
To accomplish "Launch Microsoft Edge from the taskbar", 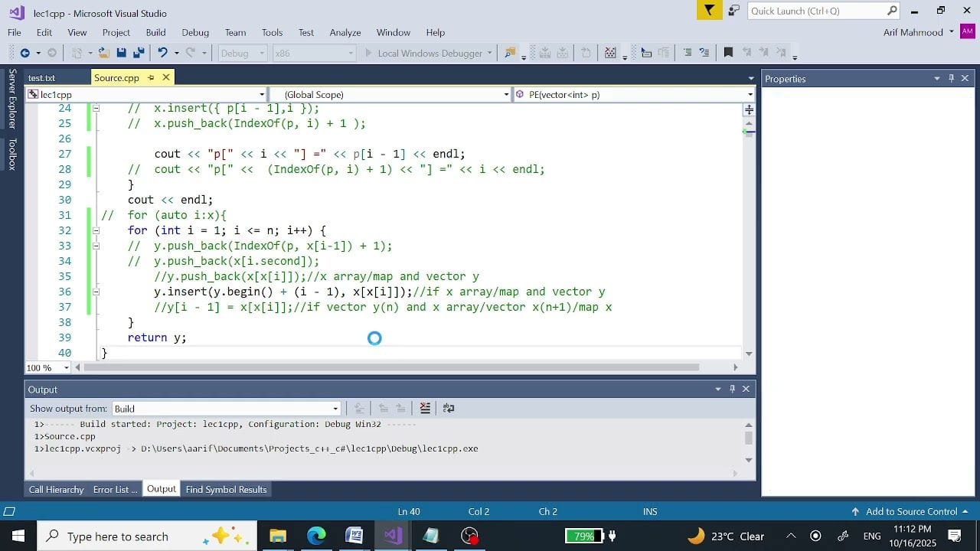I will coord(316,536).
